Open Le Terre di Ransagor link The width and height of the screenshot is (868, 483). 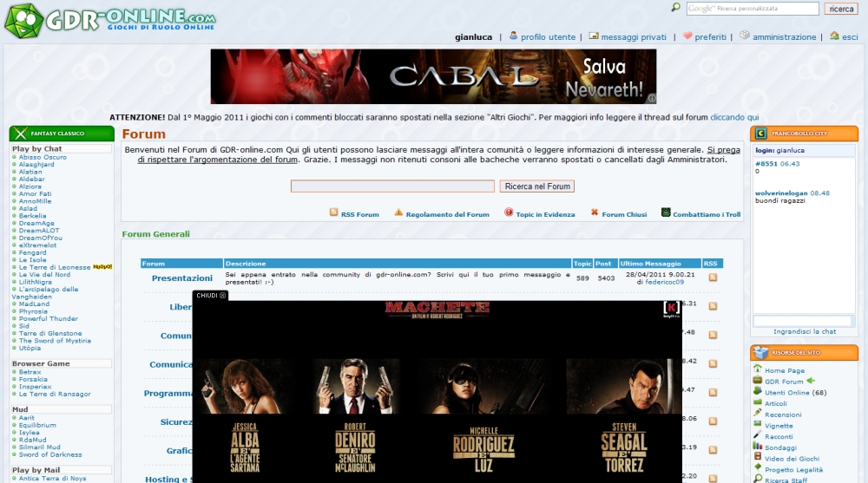[55, 394]
